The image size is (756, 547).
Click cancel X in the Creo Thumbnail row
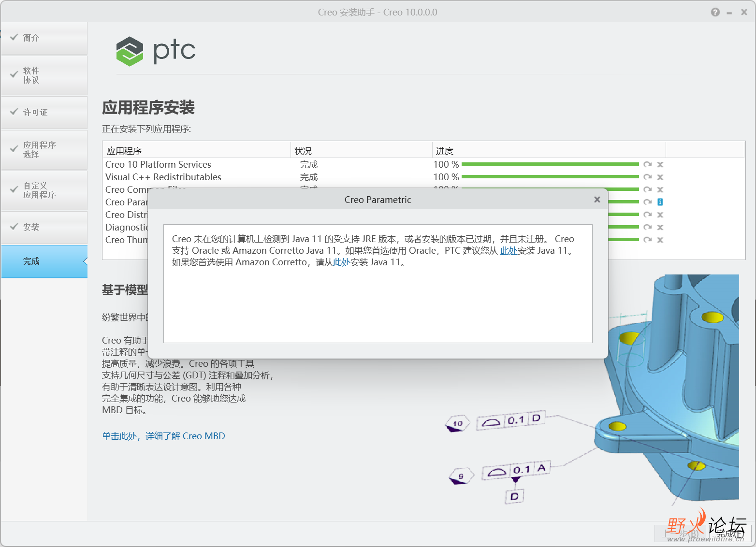[x=660, y=240]
